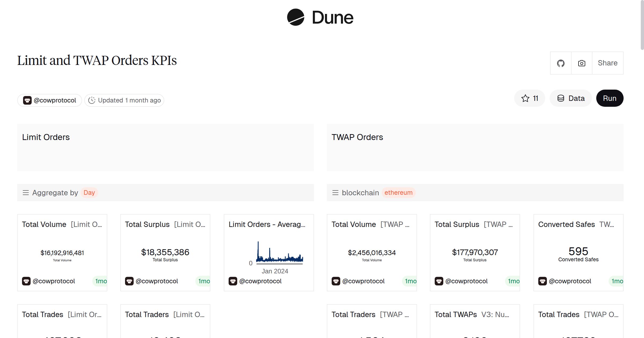Open the blockchain parameter menu icon
Screen dimensions: 644x338
coord(335,193)
